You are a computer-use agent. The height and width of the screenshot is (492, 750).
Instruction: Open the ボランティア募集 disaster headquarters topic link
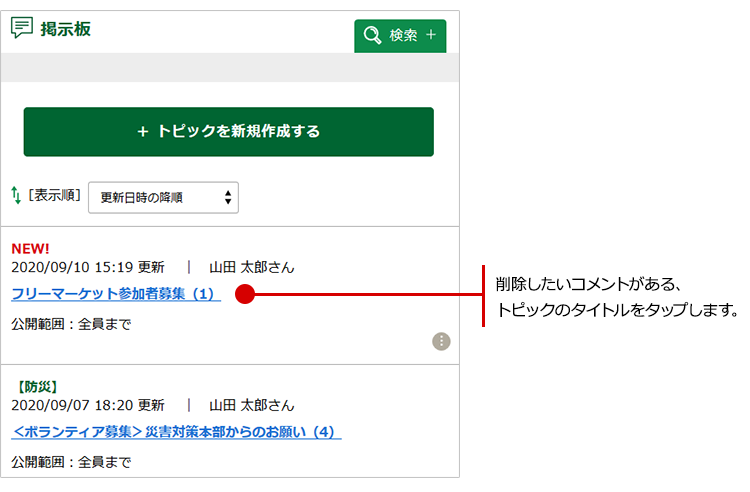176,433
